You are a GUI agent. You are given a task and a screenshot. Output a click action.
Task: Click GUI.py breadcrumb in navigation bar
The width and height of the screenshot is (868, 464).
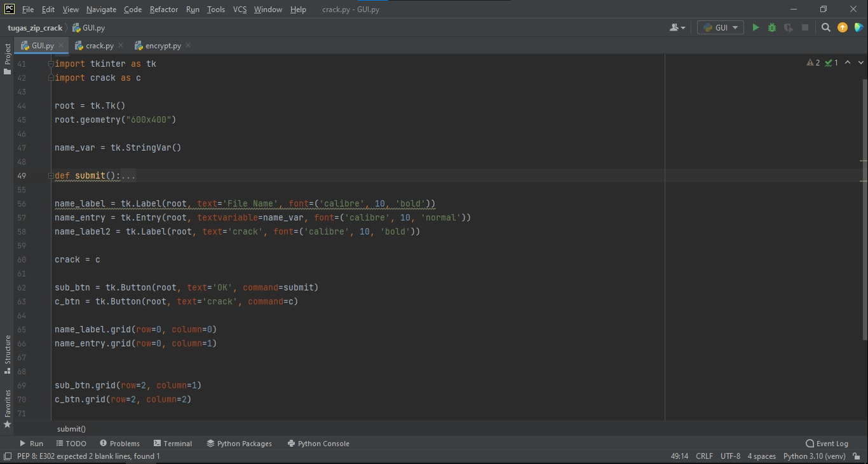[89, 28]
